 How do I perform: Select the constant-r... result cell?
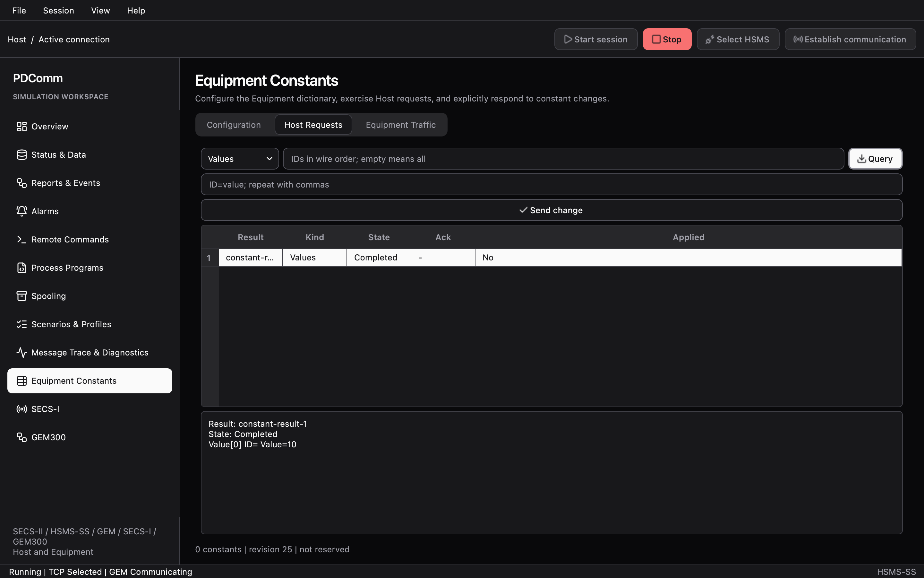(x=250, y=258)
